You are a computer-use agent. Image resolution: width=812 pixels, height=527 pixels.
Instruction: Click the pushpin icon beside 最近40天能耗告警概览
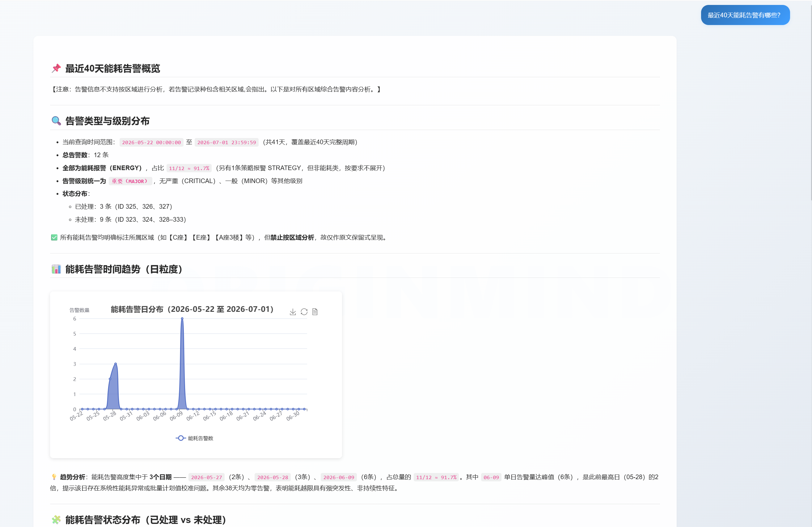pyautogui.click(x=56, y=68)
